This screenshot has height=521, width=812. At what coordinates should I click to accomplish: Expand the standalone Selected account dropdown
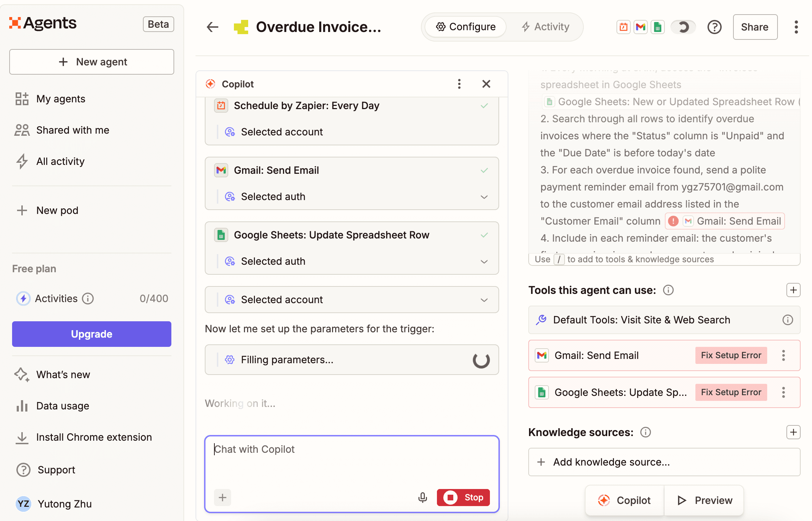click(484, 300)
